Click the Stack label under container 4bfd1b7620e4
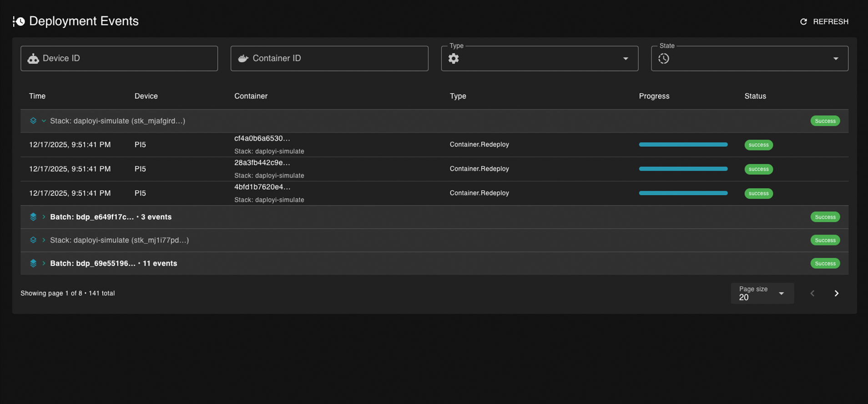 (x=269, y=200)
